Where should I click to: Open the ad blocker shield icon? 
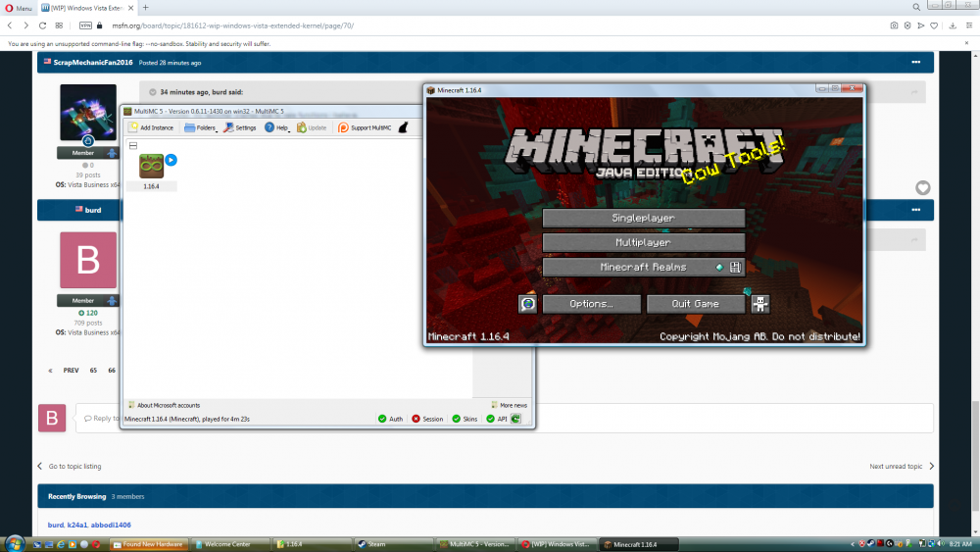coord(907,25)
